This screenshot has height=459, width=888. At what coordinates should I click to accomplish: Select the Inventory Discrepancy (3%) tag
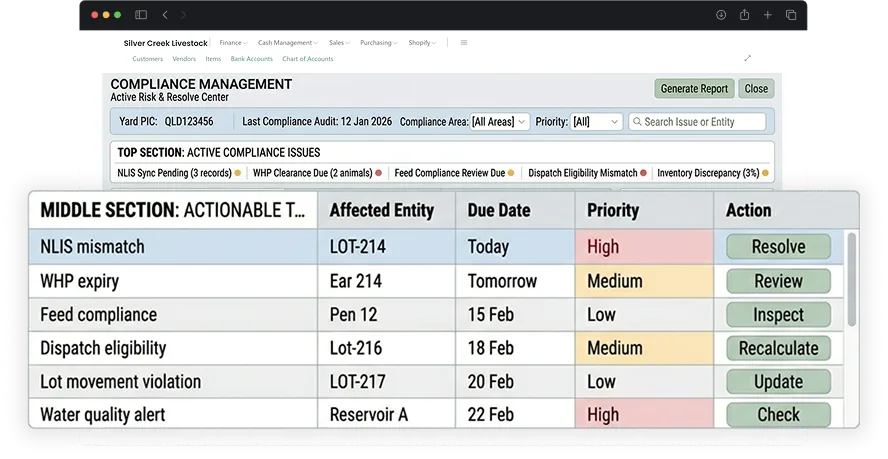tap(712, 173)
